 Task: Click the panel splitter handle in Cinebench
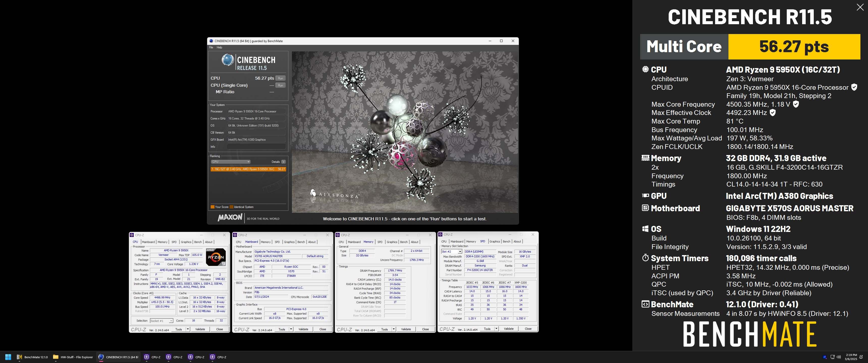click(290, 137)
